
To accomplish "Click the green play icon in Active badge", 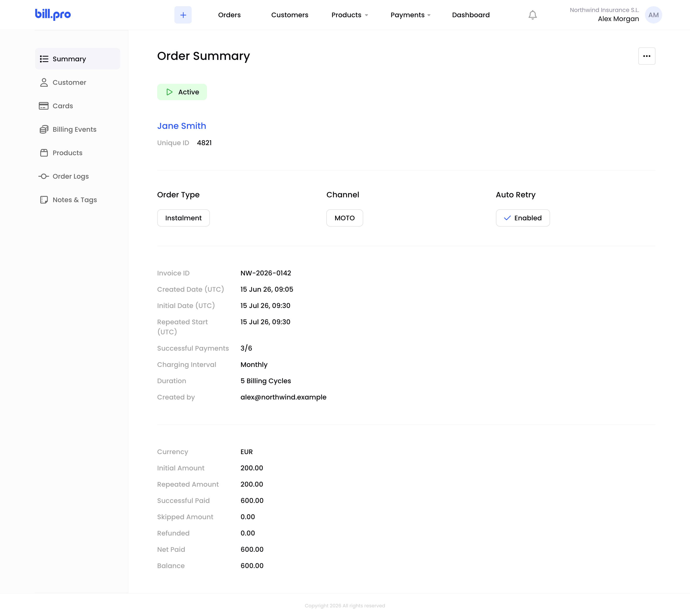I will coord(169,92).
